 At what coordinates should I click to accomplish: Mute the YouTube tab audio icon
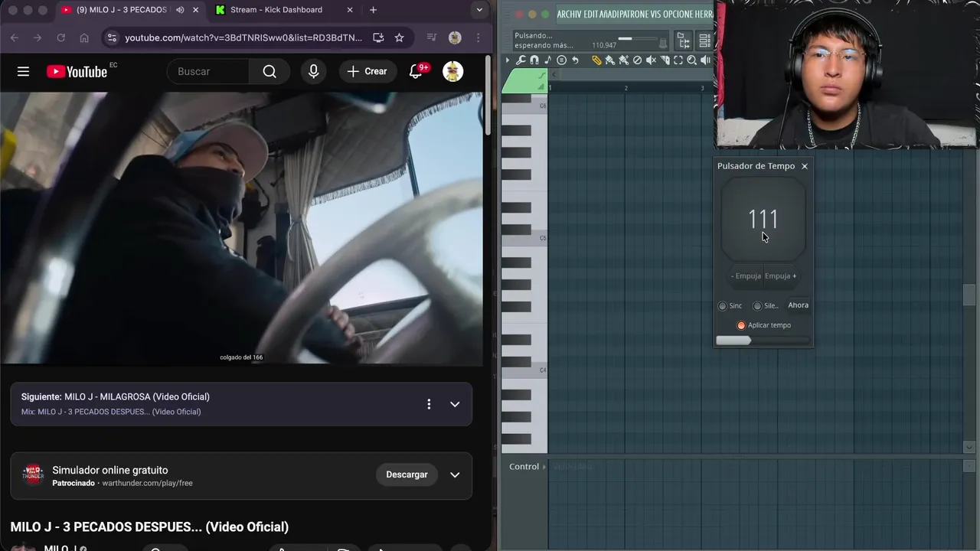point(180,10)
